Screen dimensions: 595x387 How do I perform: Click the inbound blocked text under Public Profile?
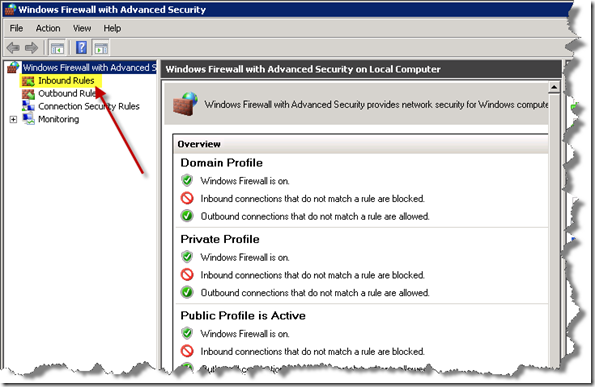[313, 351]
